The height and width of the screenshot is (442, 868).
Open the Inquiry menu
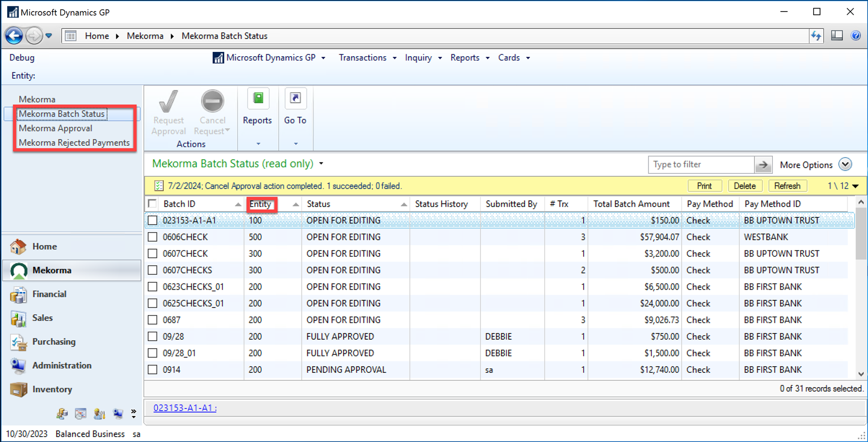[423, 58]
